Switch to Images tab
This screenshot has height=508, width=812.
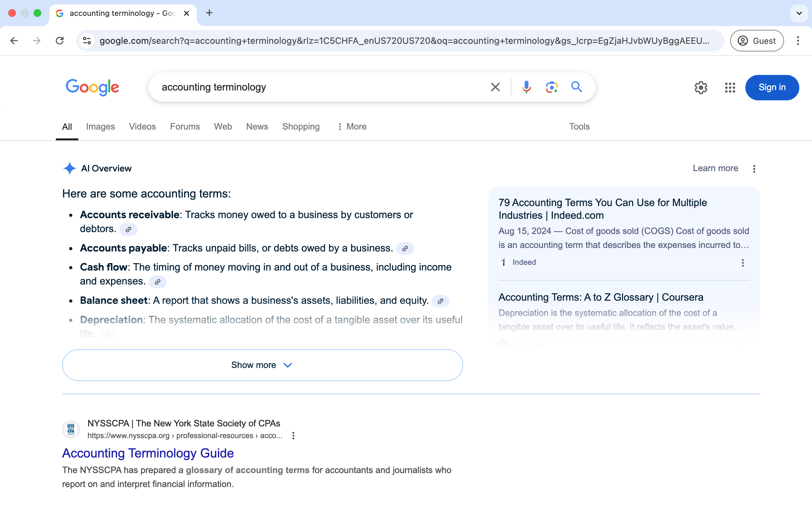(100, 127)
